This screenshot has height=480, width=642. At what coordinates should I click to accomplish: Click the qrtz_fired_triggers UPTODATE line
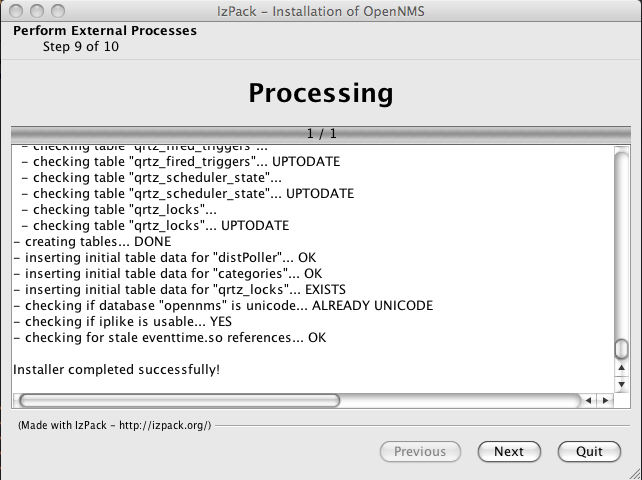point(181,162)
